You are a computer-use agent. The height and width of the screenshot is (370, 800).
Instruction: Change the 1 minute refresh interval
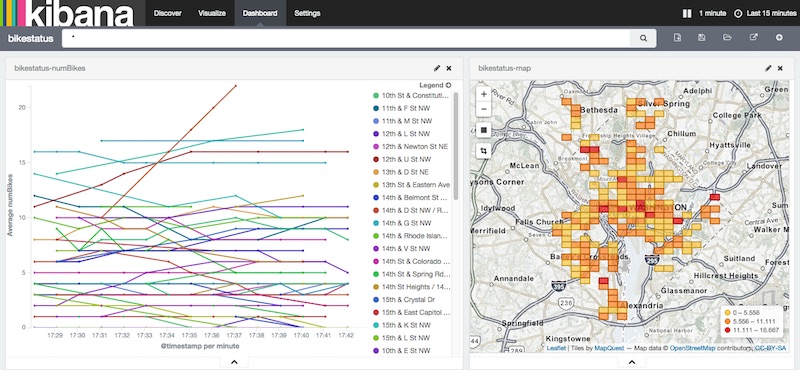tap(712, 13)
